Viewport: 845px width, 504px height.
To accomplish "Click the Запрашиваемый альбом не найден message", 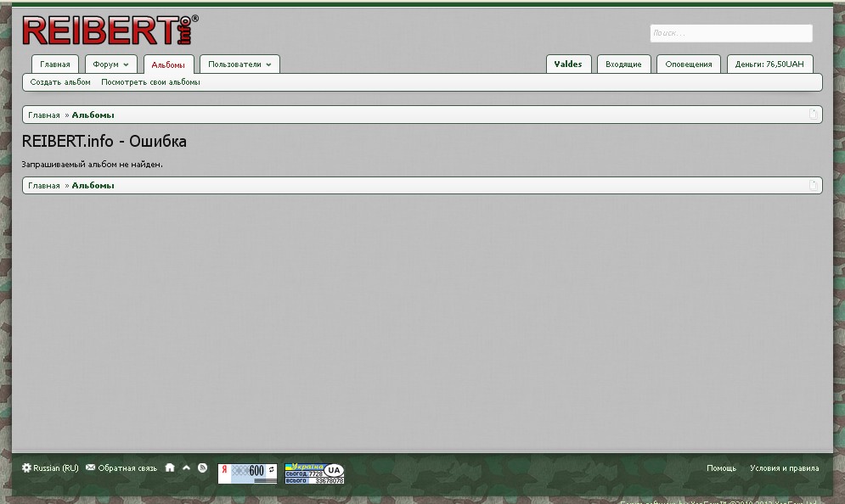I will tap(93, 165).
